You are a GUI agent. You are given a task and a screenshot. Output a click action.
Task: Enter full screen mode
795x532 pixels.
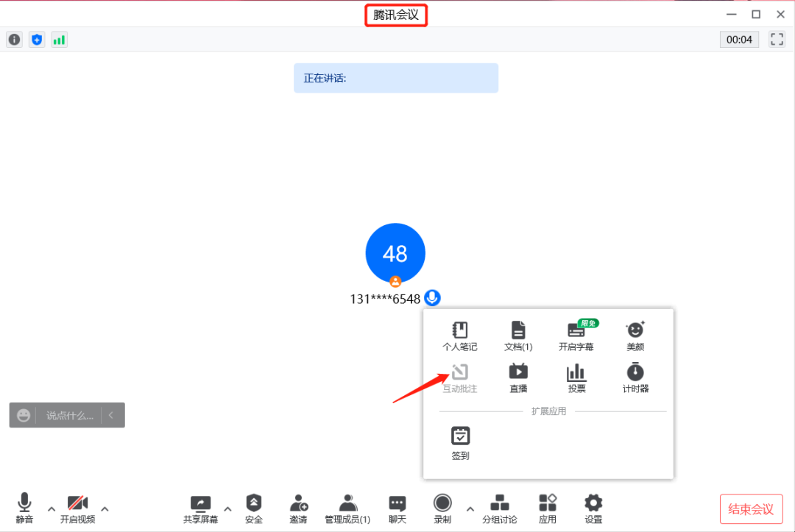point(777,40)
